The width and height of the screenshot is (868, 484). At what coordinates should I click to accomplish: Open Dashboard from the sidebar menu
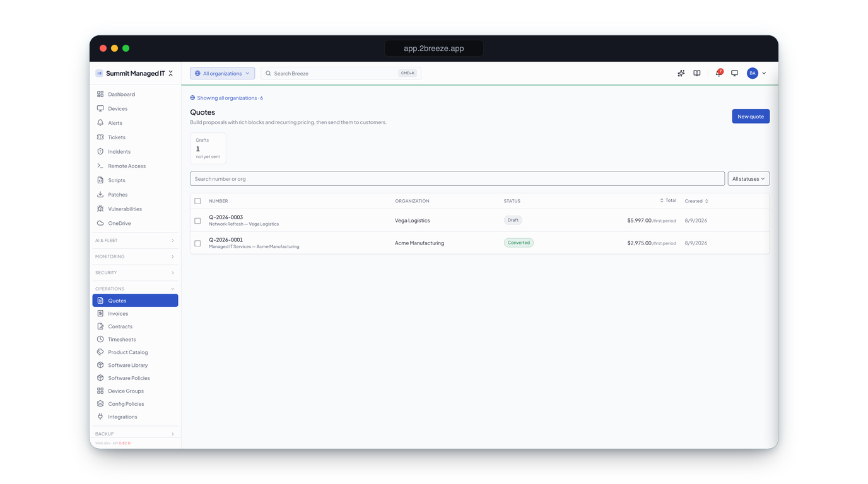tap(135, 94)
